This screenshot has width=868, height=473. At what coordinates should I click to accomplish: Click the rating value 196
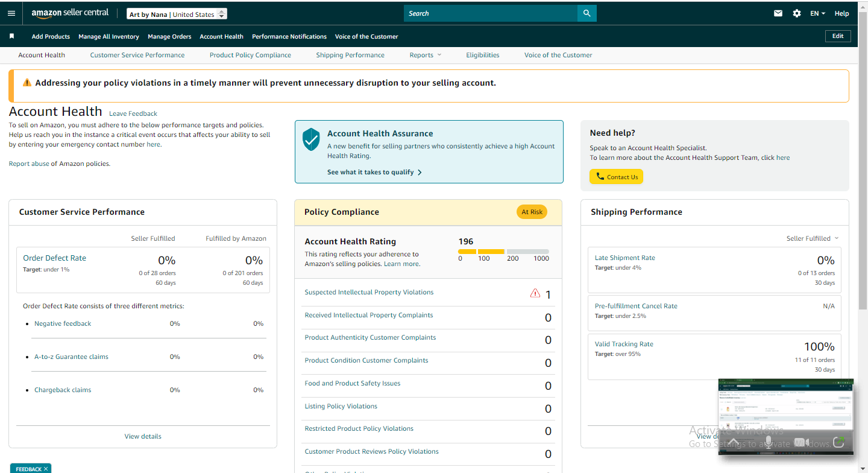pos(466,241)
